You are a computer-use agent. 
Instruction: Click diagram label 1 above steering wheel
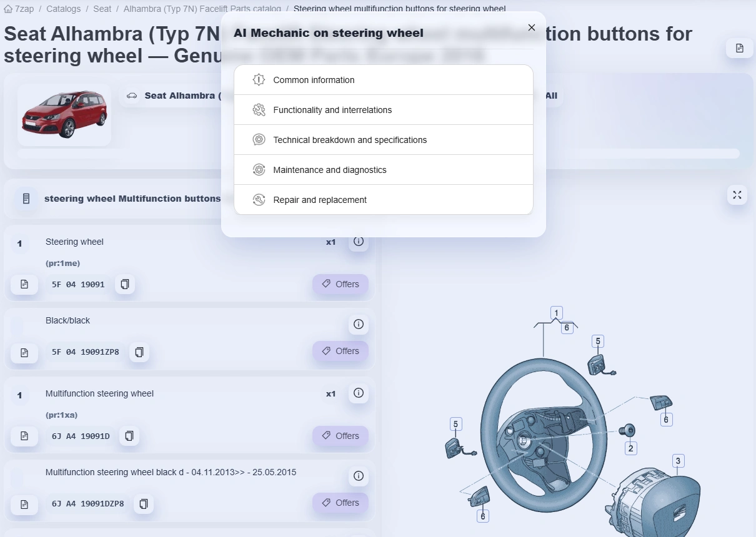557,313
